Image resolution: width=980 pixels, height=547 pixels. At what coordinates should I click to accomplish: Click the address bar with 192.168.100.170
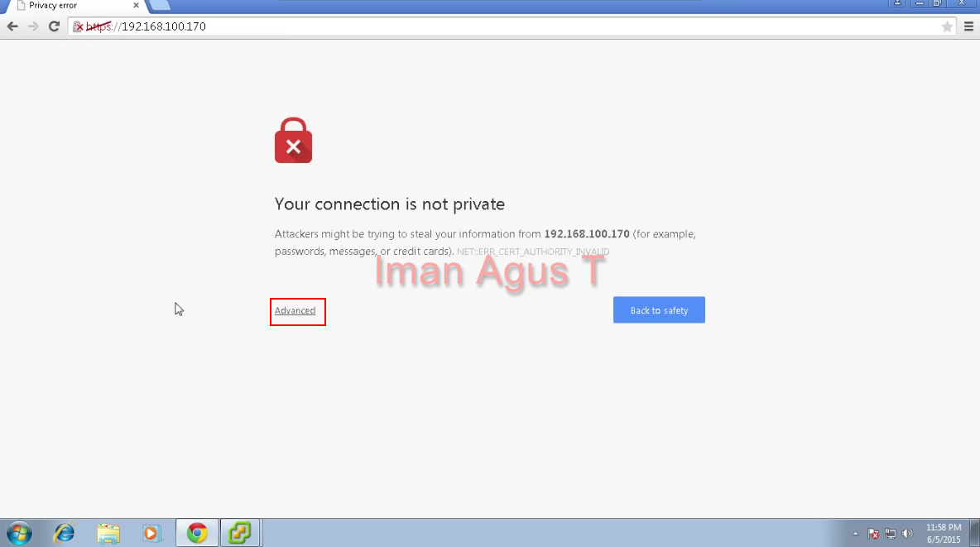512,26
